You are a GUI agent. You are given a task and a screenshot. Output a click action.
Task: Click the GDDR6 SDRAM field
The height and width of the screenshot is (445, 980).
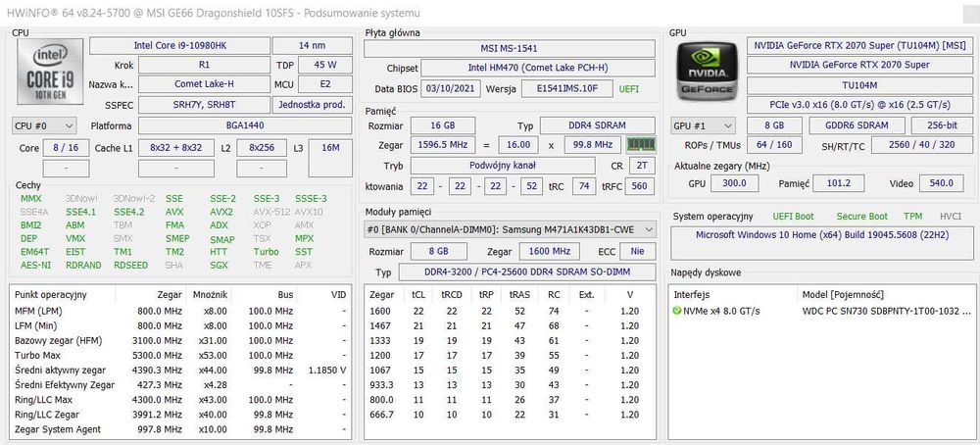coord(857,125)
